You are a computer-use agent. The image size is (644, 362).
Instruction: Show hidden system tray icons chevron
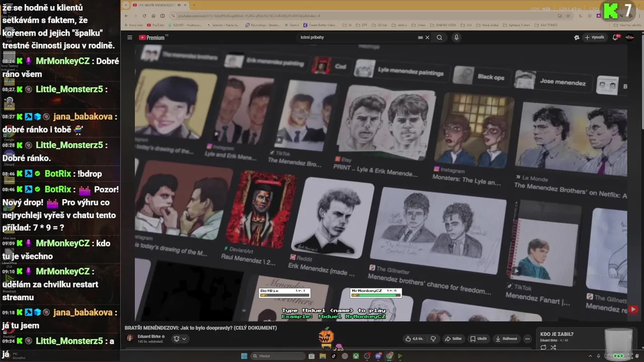[591, 356]
